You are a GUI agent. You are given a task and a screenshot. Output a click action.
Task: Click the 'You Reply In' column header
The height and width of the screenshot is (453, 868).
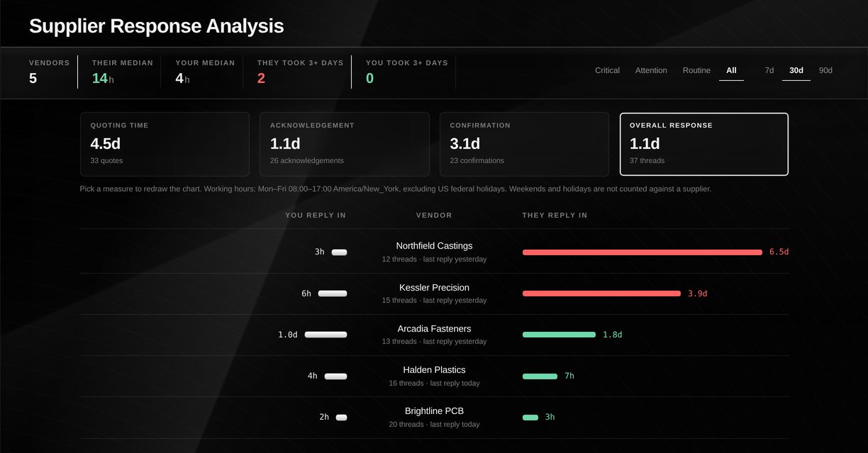click(316, 216)
